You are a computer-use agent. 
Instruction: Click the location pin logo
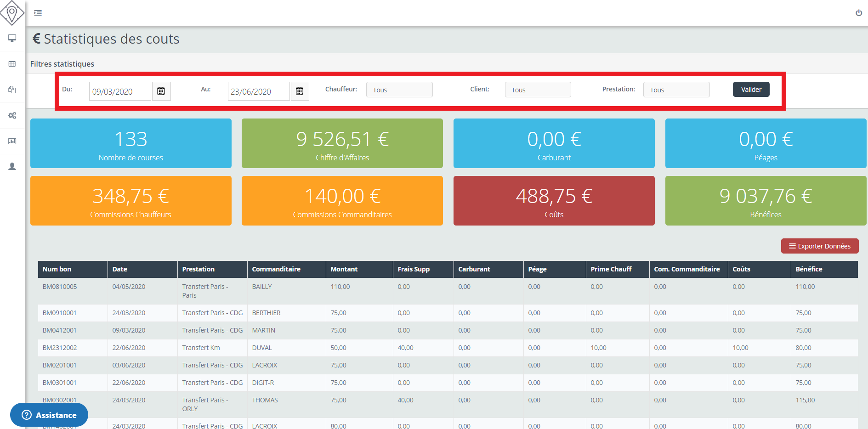click(x=12, y=12)
